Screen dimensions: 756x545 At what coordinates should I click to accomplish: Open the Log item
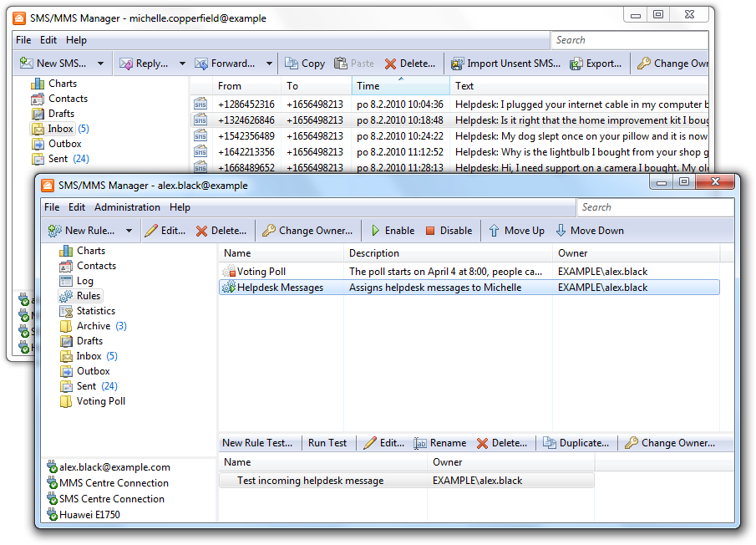77,281
